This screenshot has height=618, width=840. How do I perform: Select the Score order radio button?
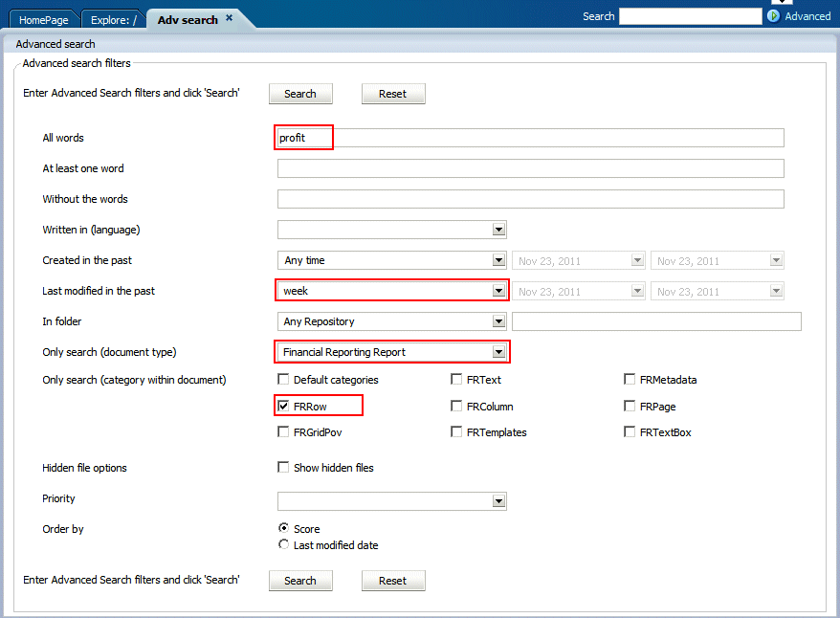click(x=283, y=528)
